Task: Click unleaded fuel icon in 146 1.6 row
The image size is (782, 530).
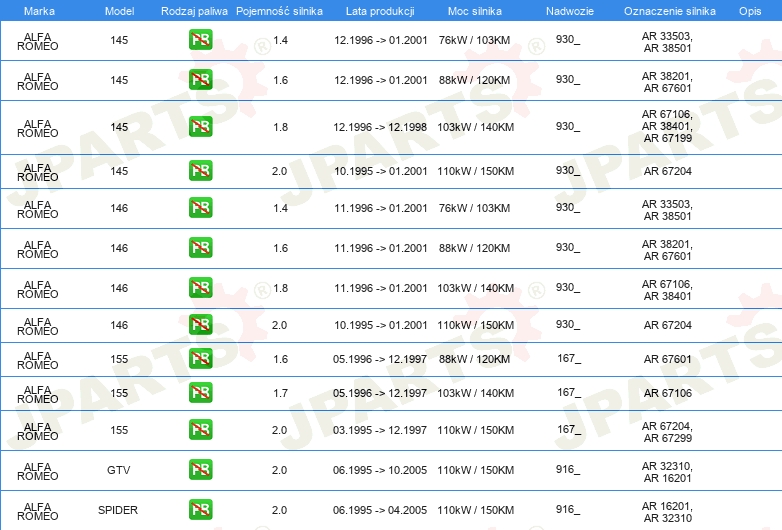Action: point(200,248)
